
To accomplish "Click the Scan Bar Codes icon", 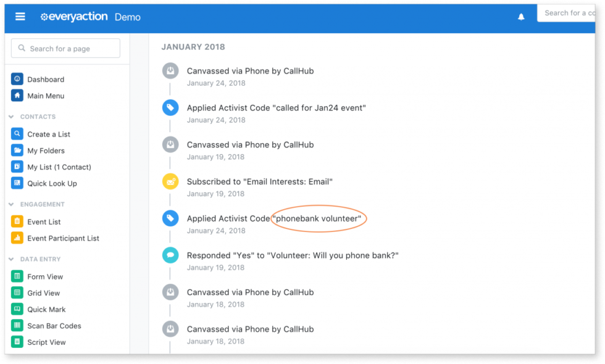I will click(17, 326).
